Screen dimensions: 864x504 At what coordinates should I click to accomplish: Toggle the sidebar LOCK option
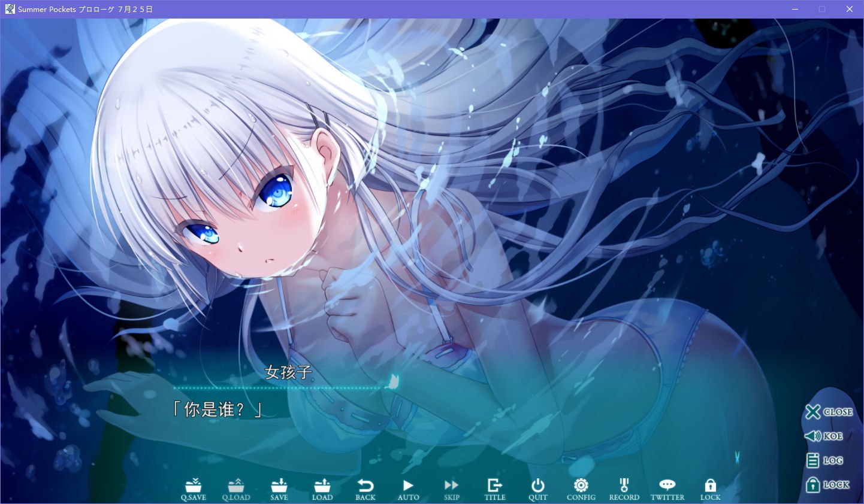click(x=827, y=484)
